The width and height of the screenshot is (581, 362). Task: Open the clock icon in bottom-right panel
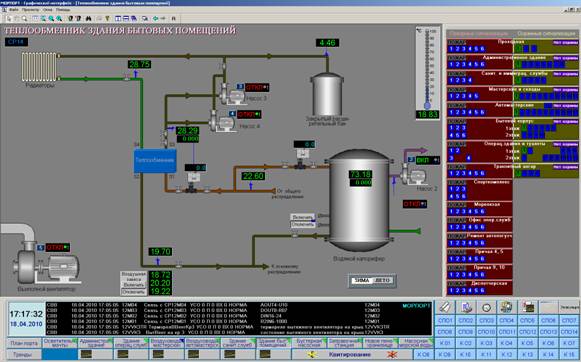pyautogui.click(x=486, y=307)
